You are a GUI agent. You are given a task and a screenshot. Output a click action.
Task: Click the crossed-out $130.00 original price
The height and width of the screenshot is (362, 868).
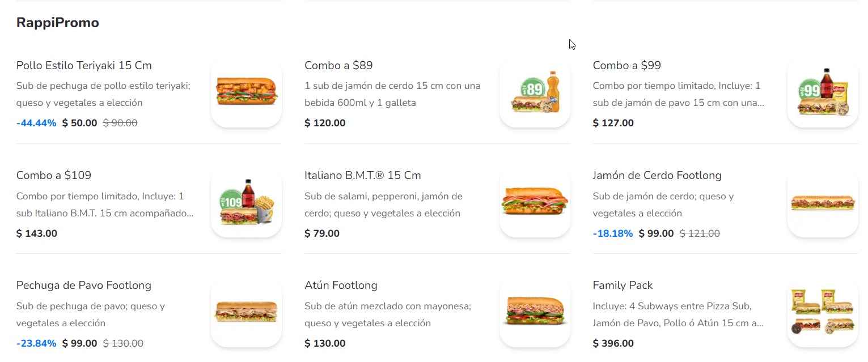122,343
